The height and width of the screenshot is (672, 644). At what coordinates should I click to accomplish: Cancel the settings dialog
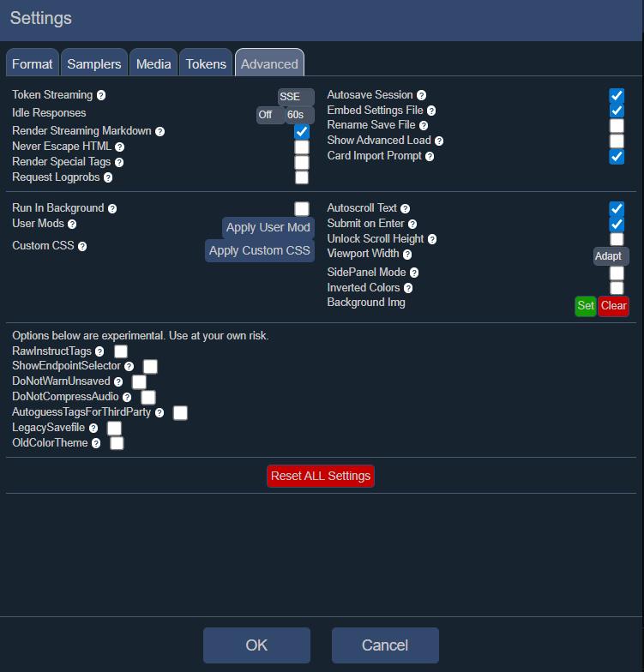coord(385,645)
